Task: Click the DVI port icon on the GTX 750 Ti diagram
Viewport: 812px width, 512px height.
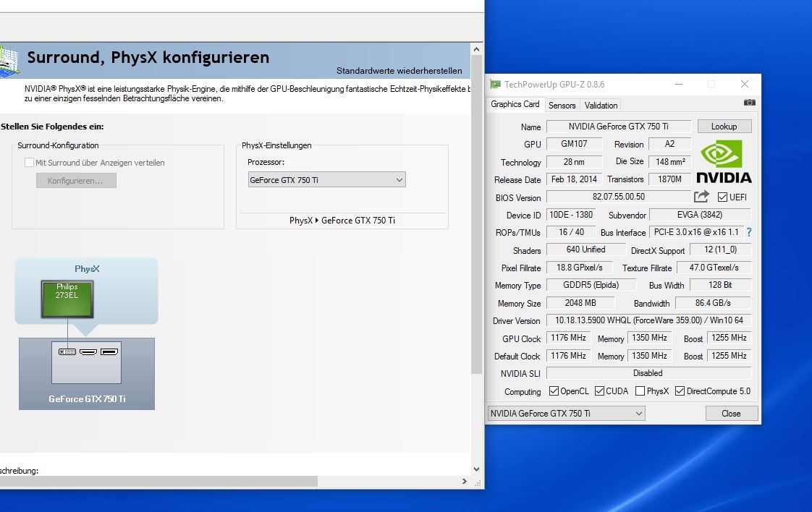Action: coord(67,352)
